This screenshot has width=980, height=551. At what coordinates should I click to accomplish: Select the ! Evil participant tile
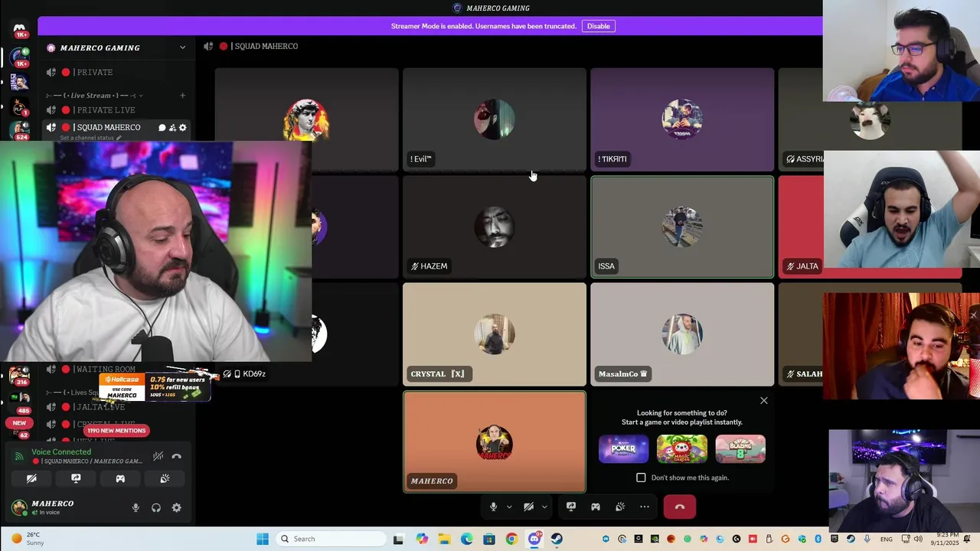point(495,119)
